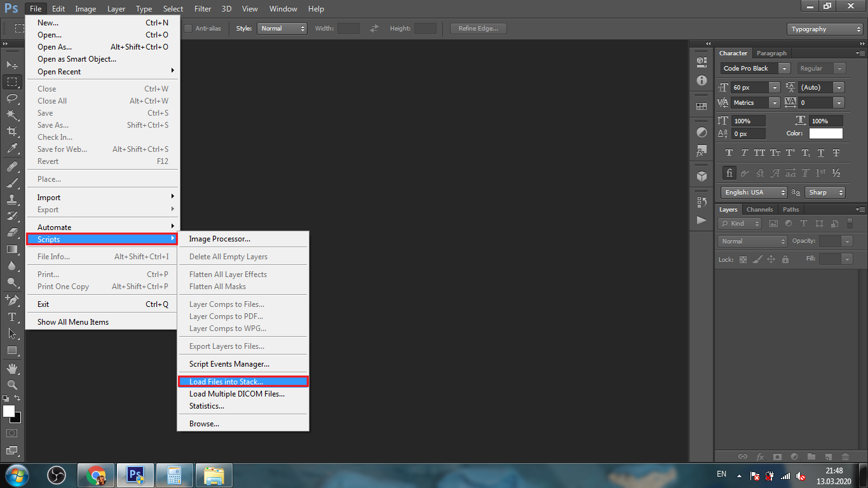Click the text Color swatch in Character panel
The width and height of the screenshot is (868, 488).
coord(825,133)
